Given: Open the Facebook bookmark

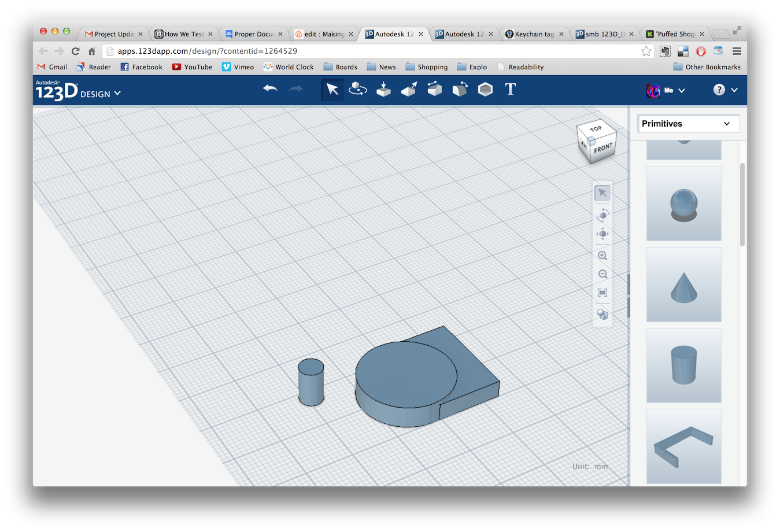Looking at the screenshot, I should coord(141,67).
